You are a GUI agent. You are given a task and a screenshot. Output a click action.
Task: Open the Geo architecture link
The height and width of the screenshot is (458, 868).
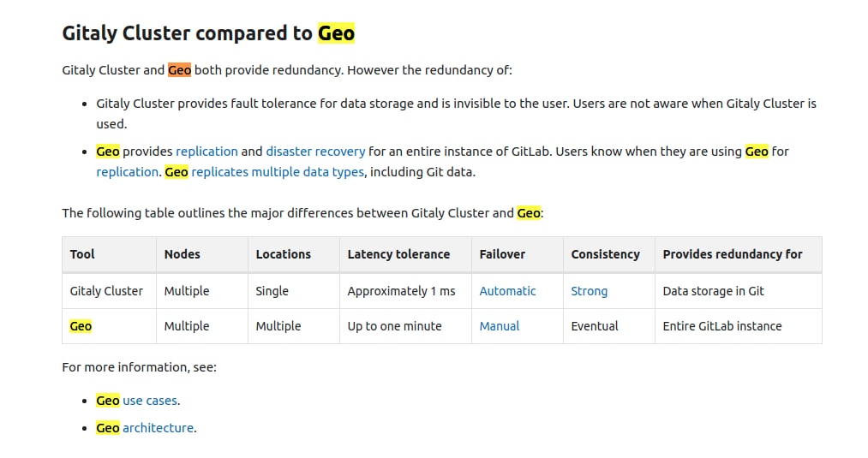point(158,428)
